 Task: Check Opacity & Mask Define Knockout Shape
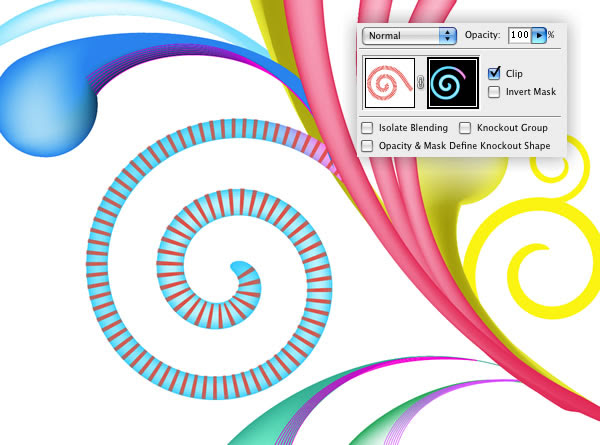click(x=367, y=146)
